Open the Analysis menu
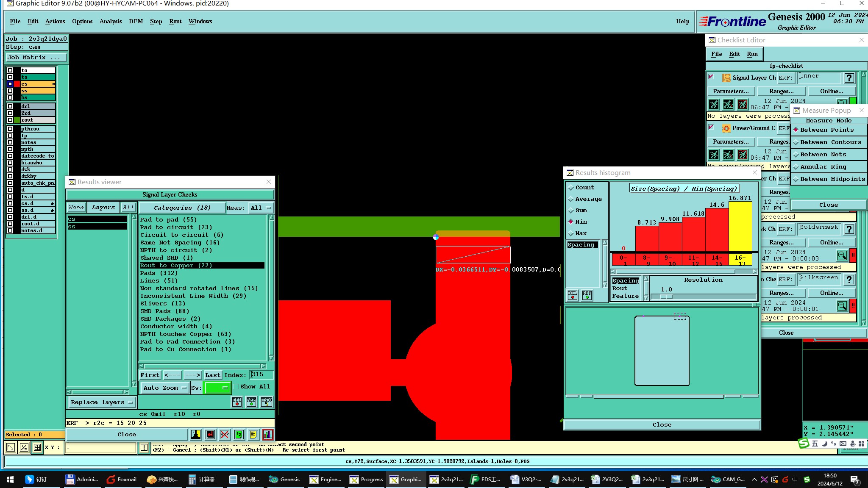The height and width of the screenshot is (488, 868). point(110,22)
